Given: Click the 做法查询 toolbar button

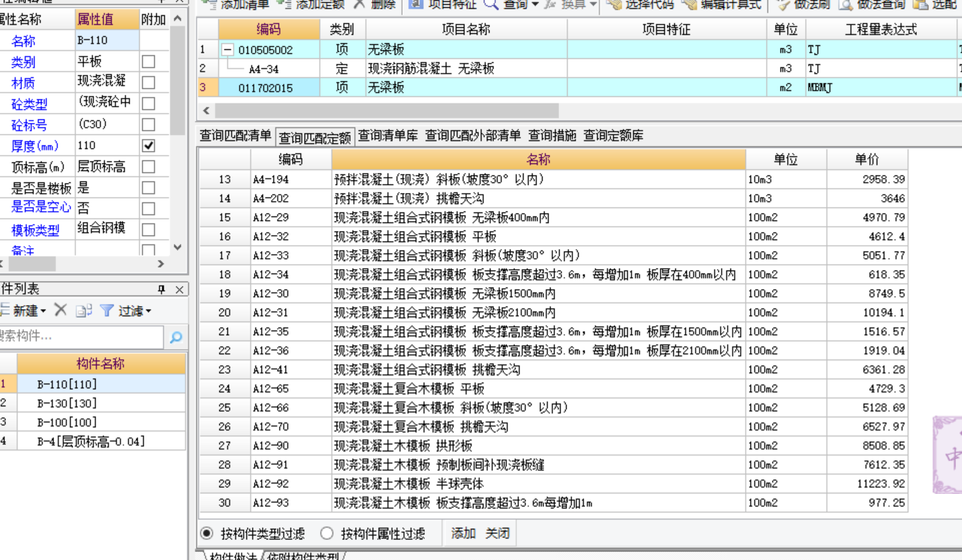Looking at the screenshot, I should [x=872, y=5].
